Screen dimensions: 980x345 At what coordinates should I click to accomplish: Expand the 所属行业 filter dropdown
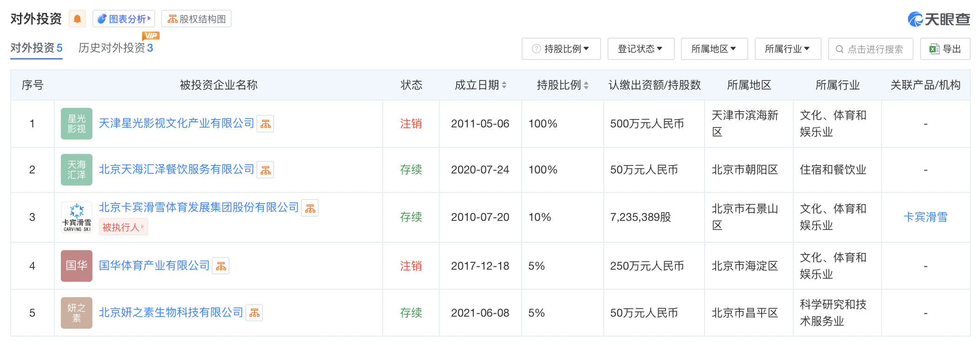[788, 49]
